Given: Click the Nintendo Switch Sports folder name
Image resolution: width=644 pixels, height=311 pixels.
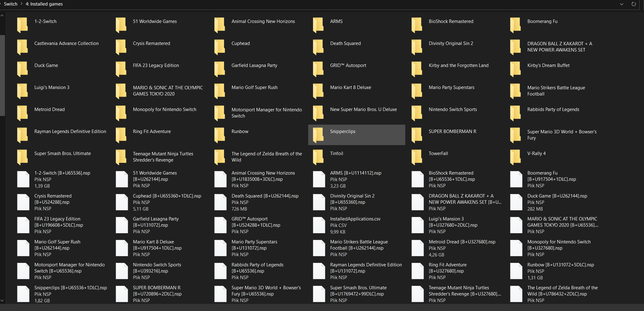Looking at the screenshot, I should pos(453,109).
